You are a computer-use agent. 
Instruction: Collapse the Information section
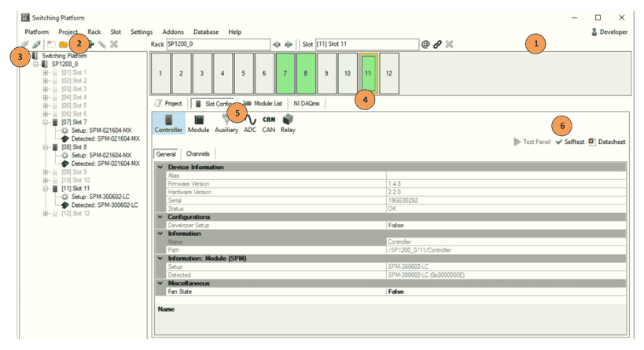coord(160,234)
